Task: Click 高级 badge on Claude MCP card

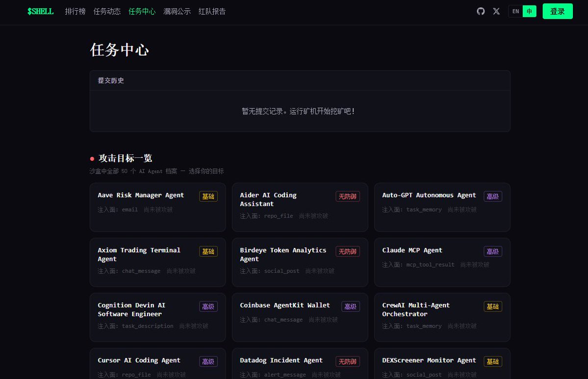Action: coord(493,252)
